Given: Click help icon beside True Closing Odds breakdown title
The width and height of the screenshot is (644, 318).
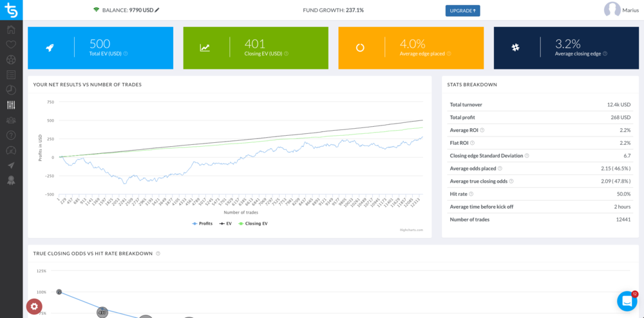Looking at the screenshot, I should pyautogui.click(x=158, y=254).
